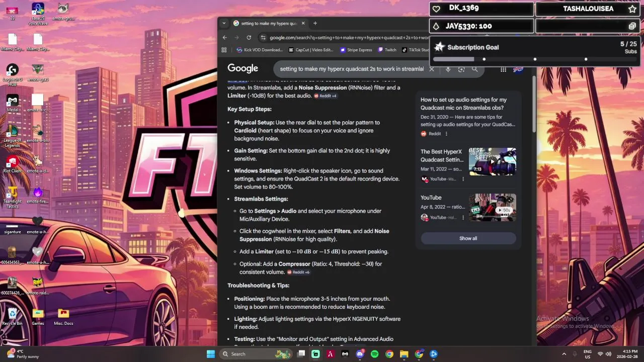This screenshot has height=362, width=644.
Task: Click the TASHALOUISEA overlay star icon
Action: [x=632, y=9]
